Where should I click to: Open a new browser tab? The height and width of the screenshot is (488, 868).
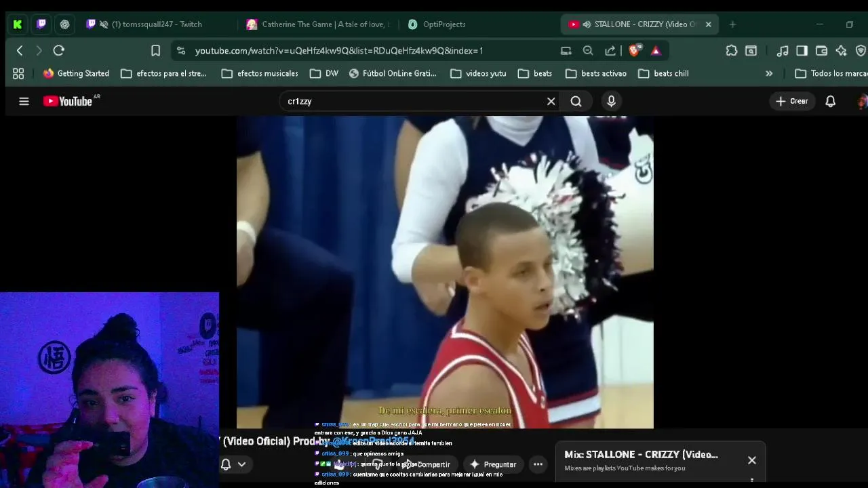[732, 24]
